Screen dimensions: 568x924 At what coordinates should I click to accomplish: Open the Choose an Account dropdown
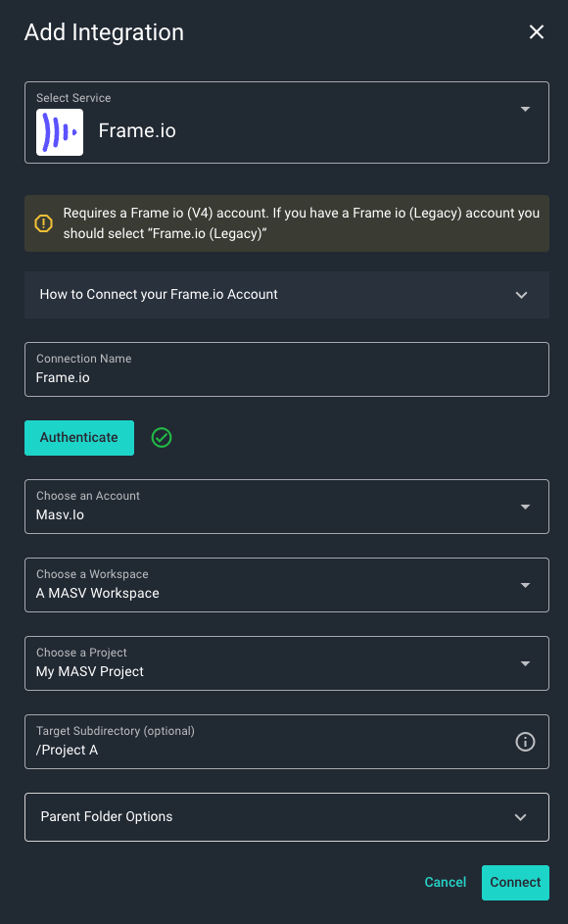(284, 507)
